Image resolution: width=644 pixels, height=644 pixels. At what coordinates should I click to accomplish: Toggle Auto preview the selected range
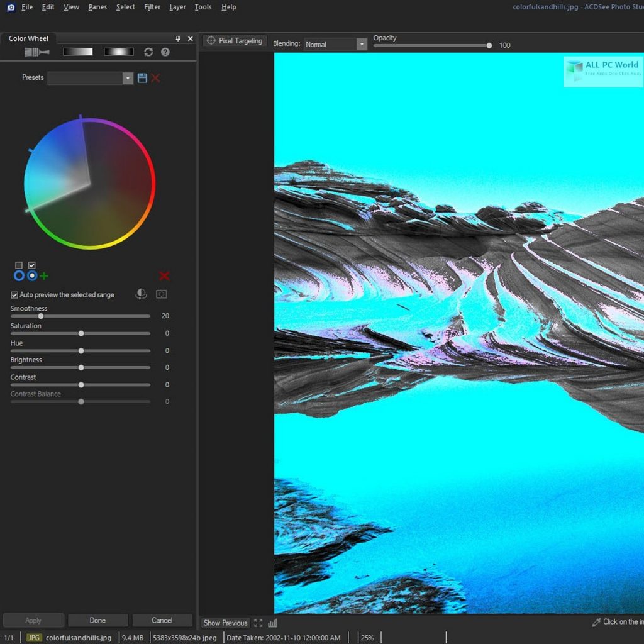[x=14, y=294]
